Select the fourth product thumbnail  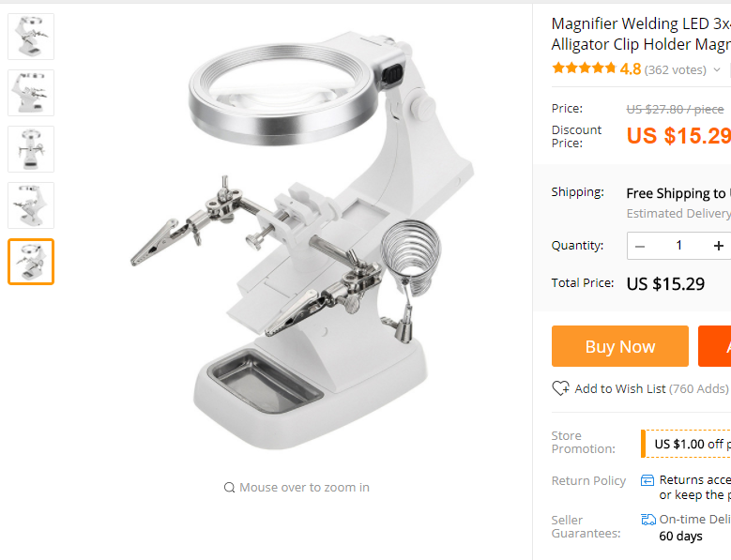[x=31, y=205]
